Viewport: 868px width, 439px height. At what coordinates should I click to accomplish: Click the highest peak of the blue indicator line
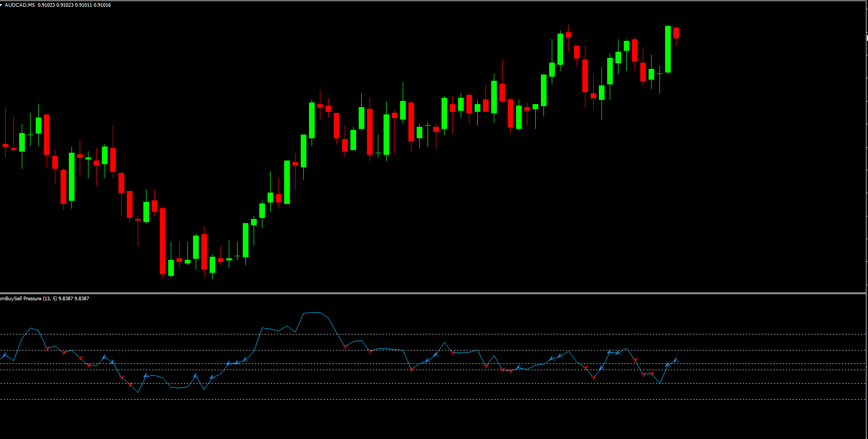313,312
